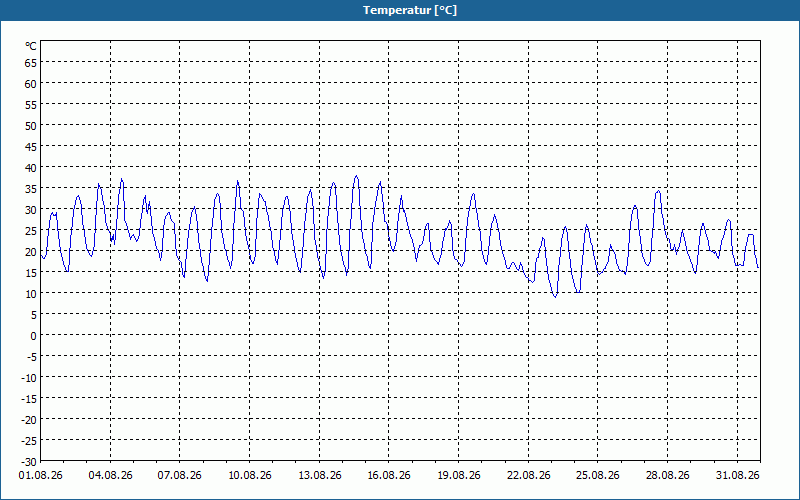Viewport: 800px width, 500px height.
Task: Click the -10 y-axis label
Action: click(29, 378)
